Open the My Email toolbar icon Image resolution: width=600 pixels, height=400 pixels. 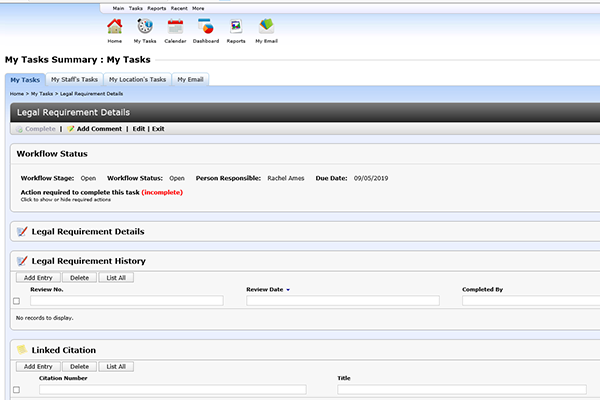click(x=267, y=27)
